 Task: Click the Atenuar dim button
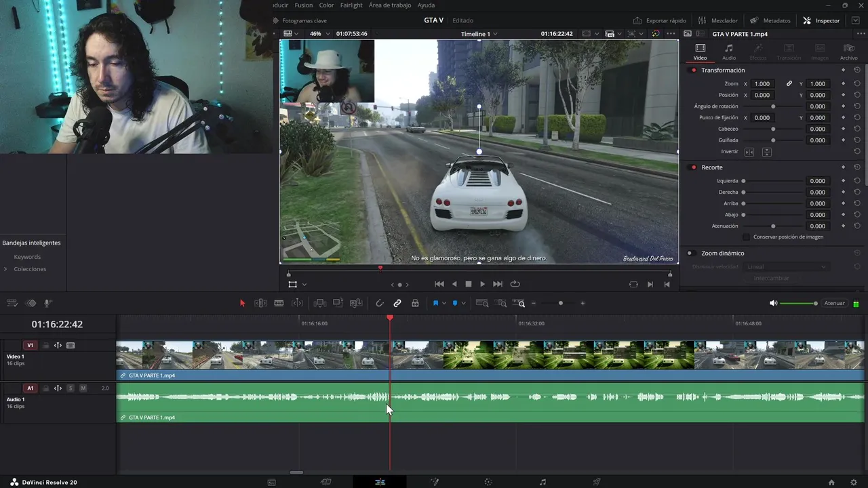coord(834,303)
